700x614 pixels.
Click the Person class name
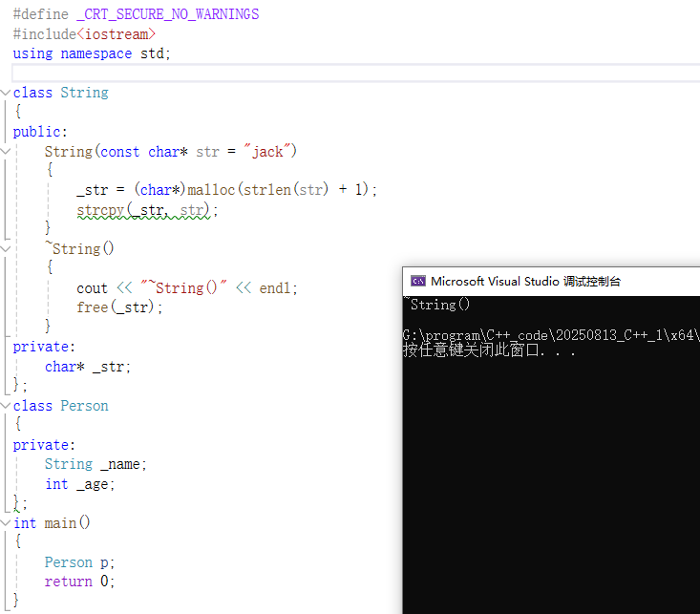click(84, 406)
